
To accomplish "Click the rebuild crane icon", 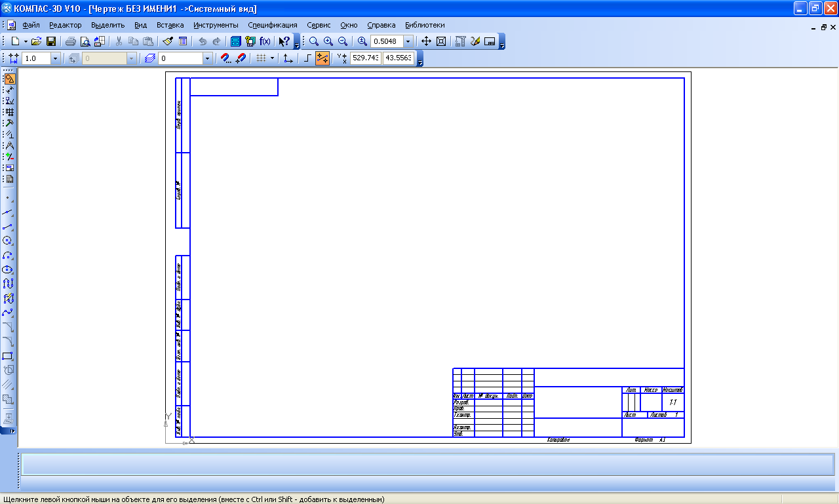I will click(460, 41).
